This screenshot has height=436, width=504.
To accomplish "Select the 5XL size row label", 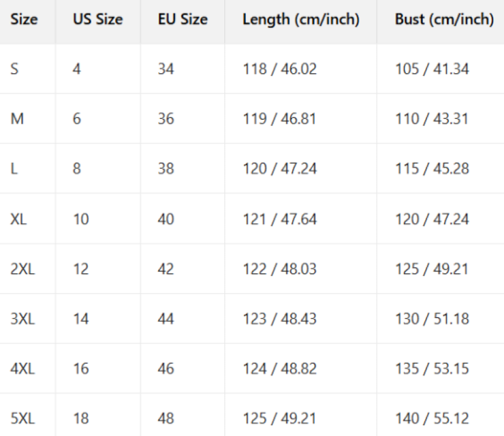I will (23, 418).
